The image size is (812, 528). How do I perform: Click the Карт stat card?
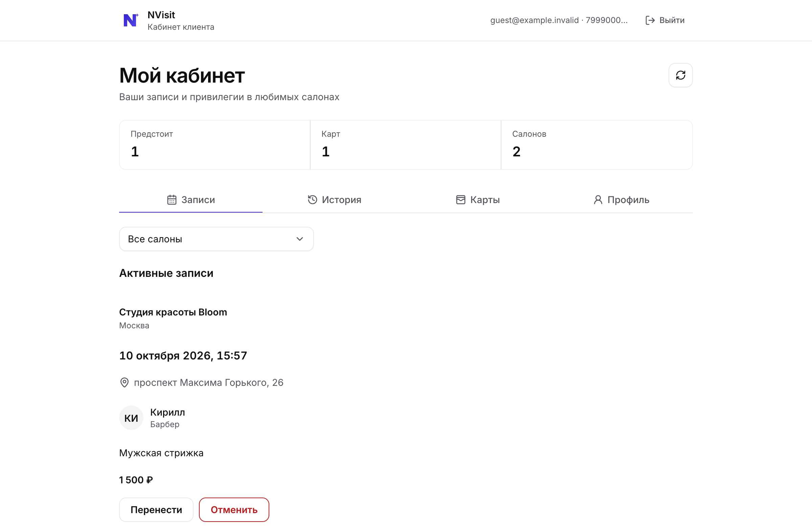tap(406, 145)
